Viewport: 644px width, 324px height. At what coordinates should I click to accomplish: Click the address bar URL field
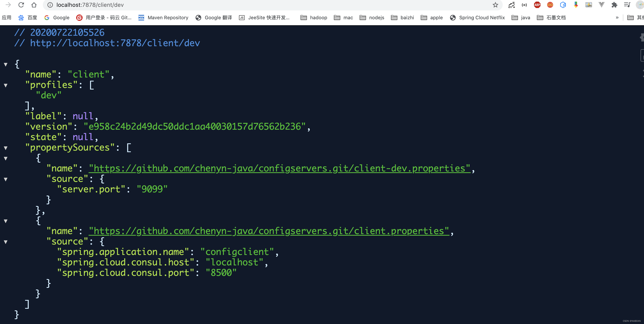click(273, 5)
